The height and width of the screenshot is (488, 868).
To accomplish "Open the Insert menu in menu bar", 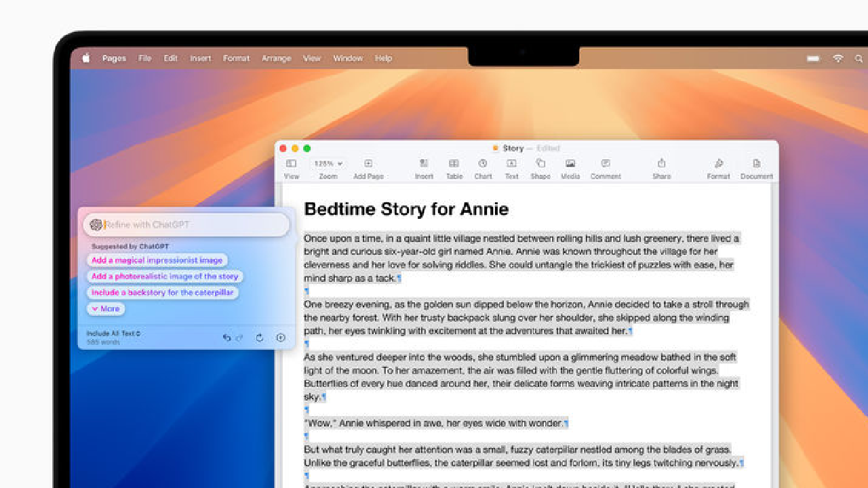I will click(x=201, y=58).
